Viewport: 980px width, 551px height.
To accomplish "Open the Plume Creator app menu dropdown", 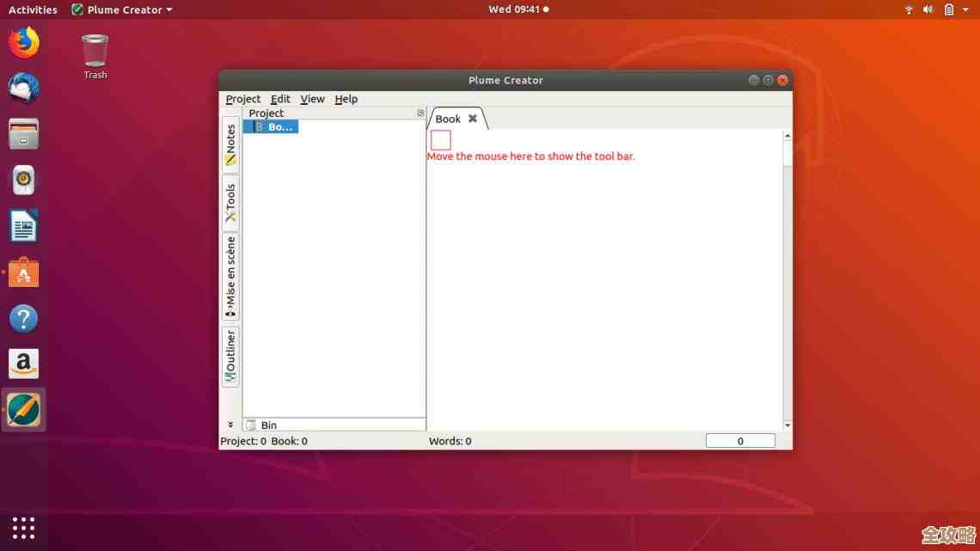I will coord(121,9).
